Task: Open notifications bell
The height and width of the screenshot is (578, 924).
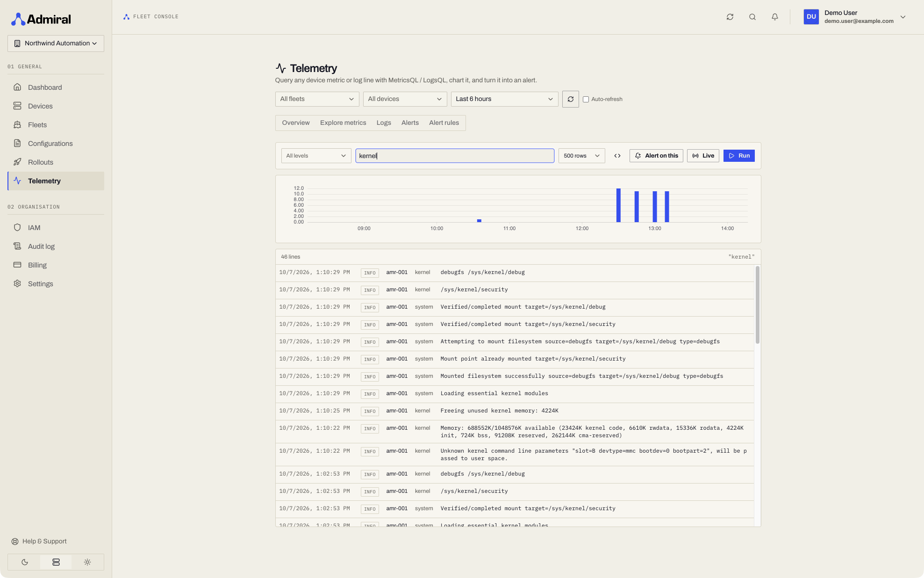Action: pyautogui.click(x=775, y=17)
